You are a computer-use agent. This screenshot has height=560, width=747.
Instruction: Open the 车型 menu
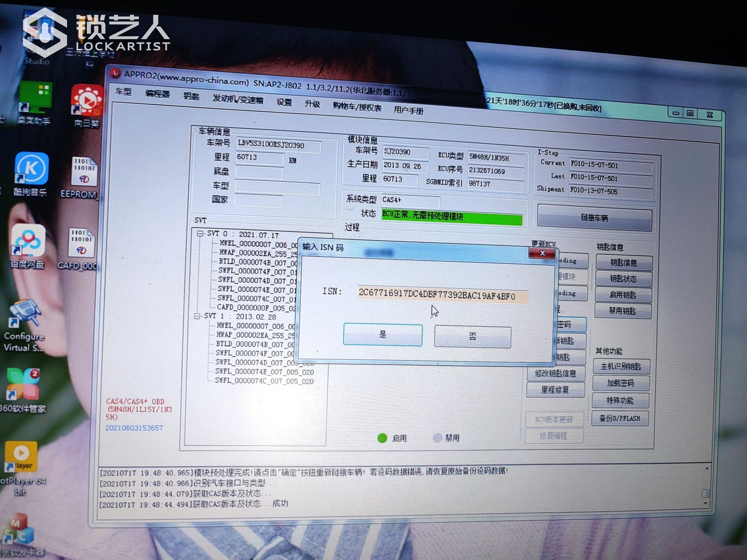point(123,91)
